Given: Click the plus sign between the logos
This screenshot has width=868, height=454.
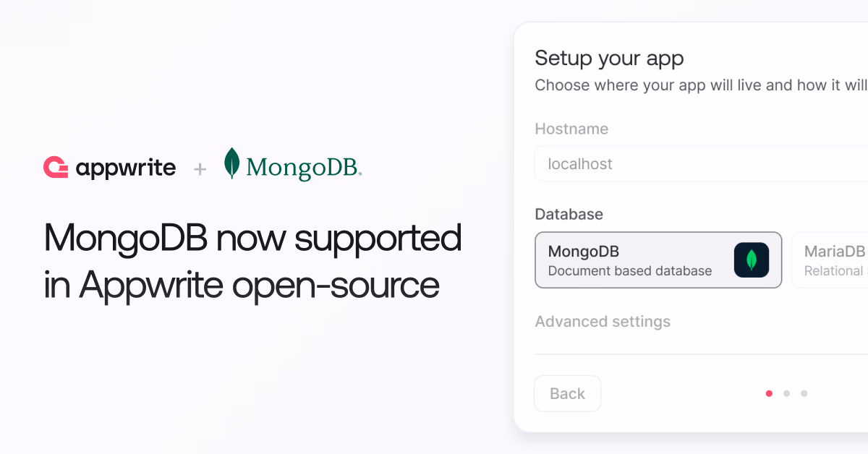Looking at the screenshot, I should pyautogui.click(x=200, y=169).
